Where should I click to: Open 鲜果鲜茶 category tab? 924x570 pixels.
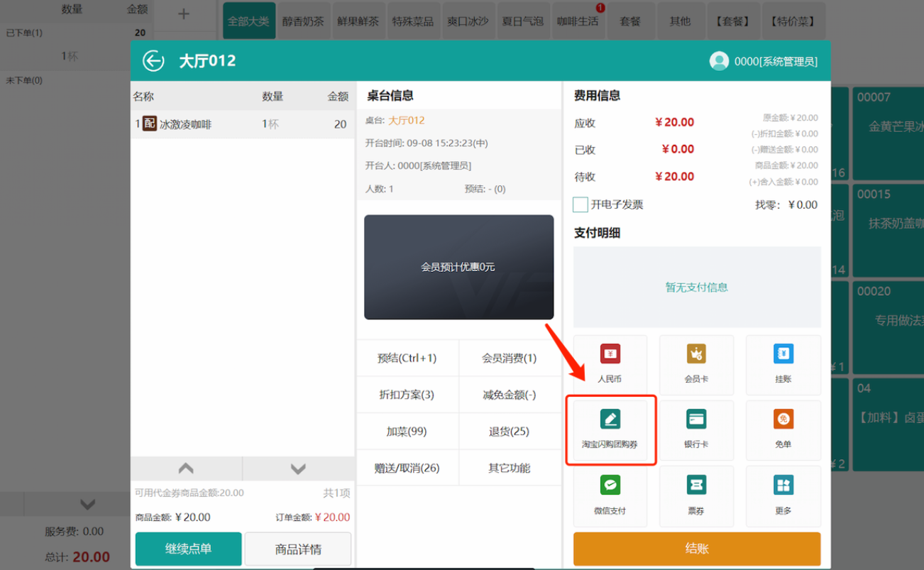(358, 21)
